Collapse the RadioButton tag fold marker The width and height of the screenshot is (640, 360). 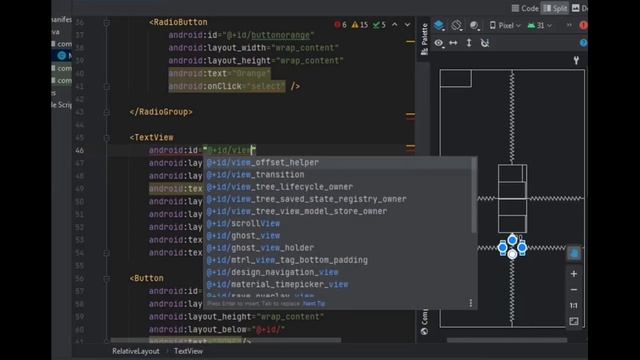click(x=107, y=23)
